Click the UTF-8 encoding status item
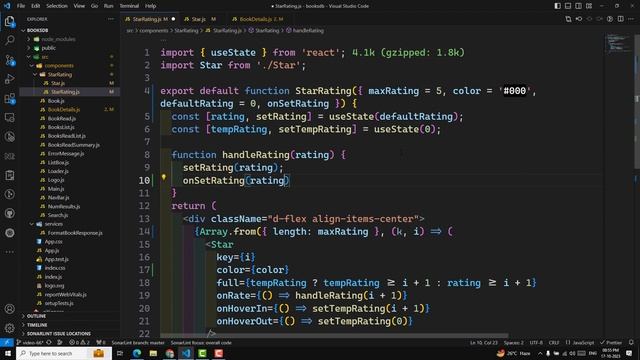The width and height of the screenshot is (640, 360). [x=536, y=342]
